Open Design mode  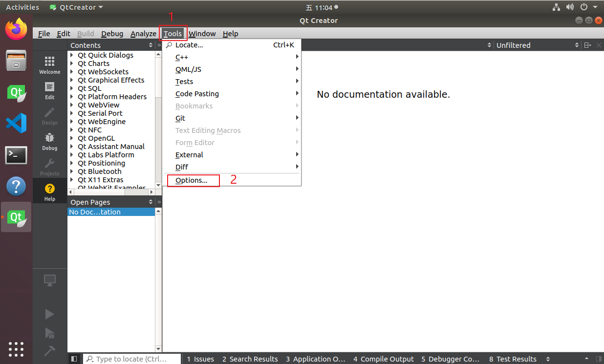point(49,116)
